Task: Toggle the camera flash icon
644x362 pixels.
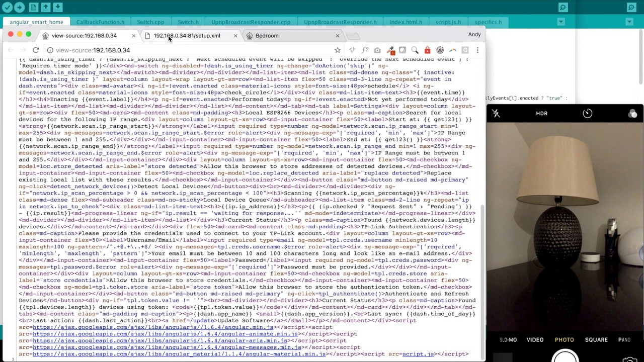Action: 496,114
